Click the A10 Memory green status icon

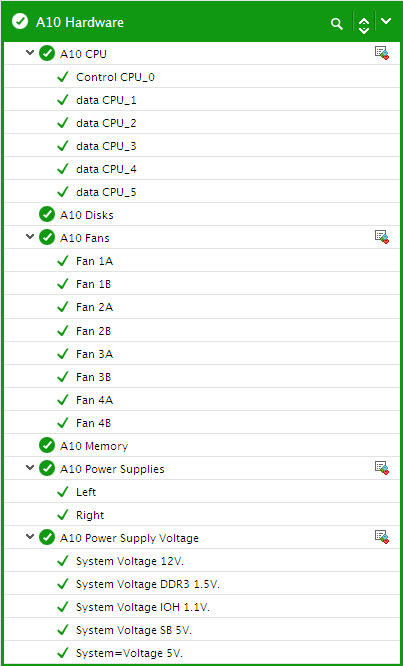coord(47,445)
